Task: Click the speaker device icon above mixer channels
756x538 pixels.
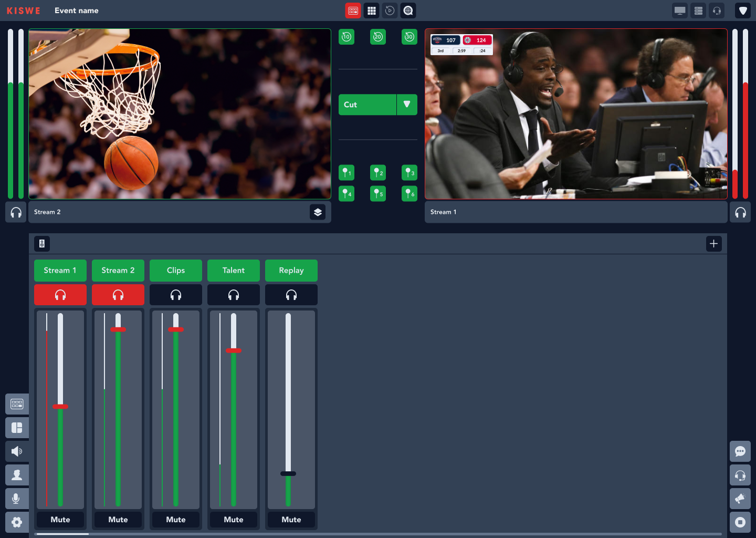Action: click(42, 244)
